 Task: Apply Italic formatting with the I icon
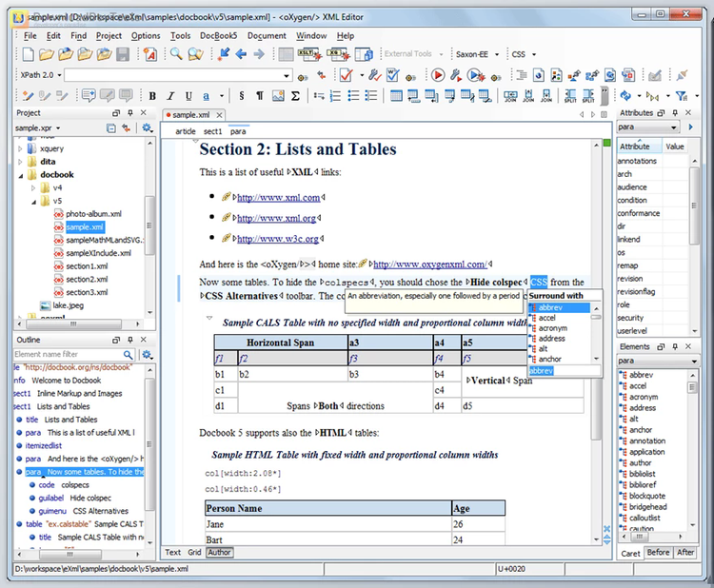[x=170, y=95]
